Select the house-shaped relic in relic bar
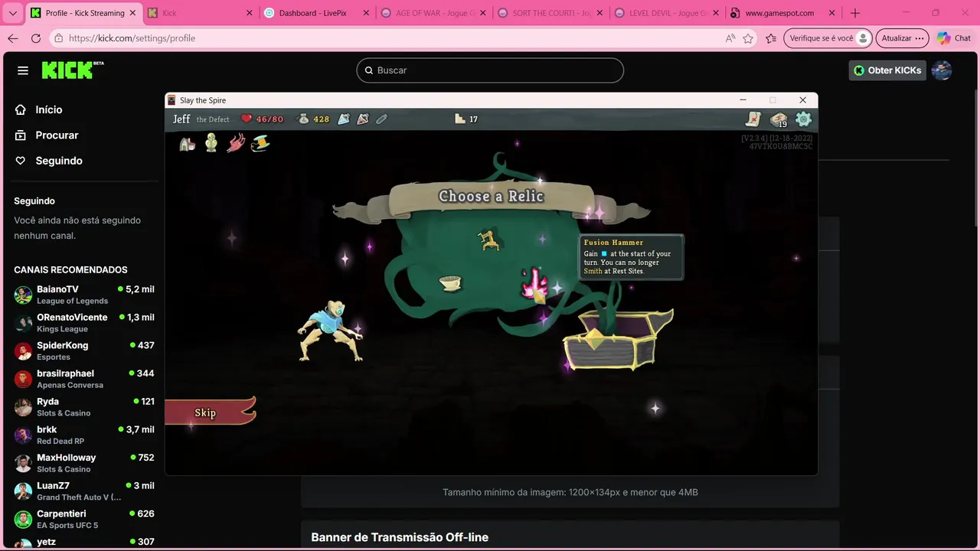 click(x=187, y=143)
